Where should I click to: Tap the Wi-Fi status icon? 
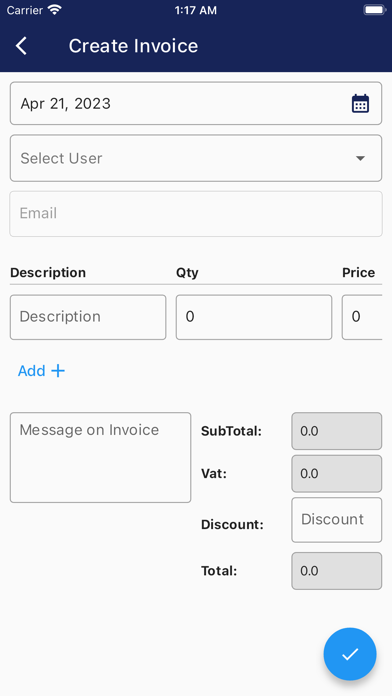pyautogui.click(x=55, y=10)
